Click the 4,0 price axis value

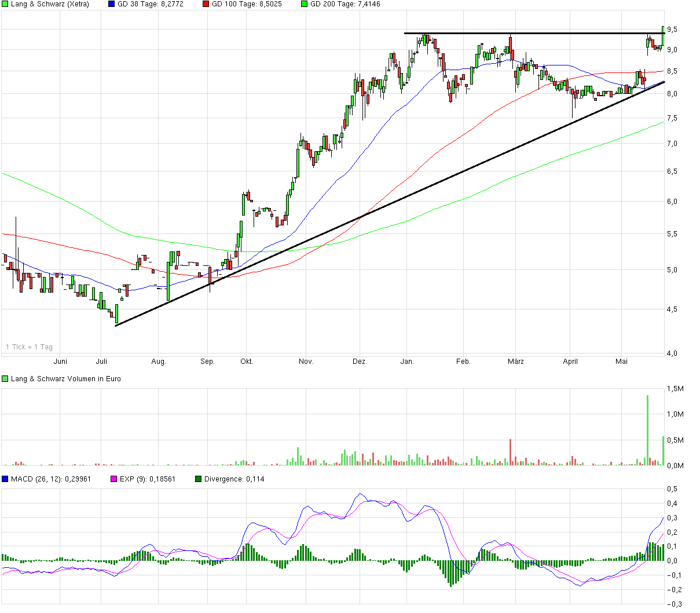click(672, 353)
